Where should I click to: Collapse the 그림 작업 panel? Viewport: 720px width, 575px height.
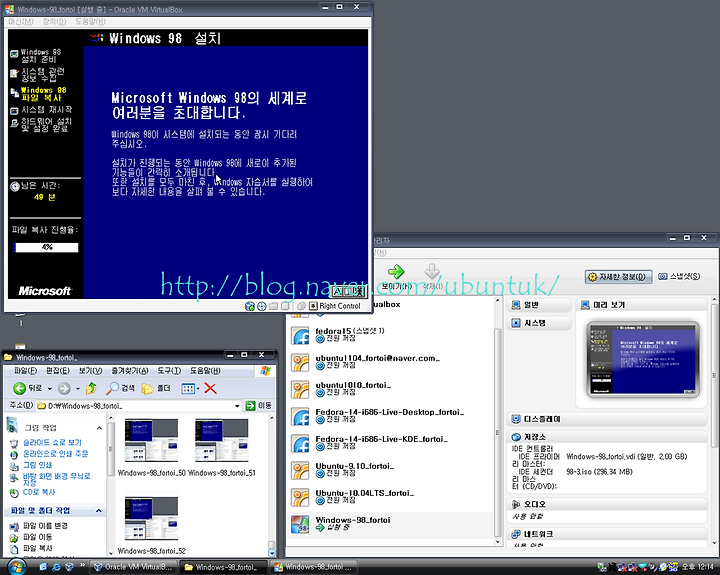tap(99, 428)
